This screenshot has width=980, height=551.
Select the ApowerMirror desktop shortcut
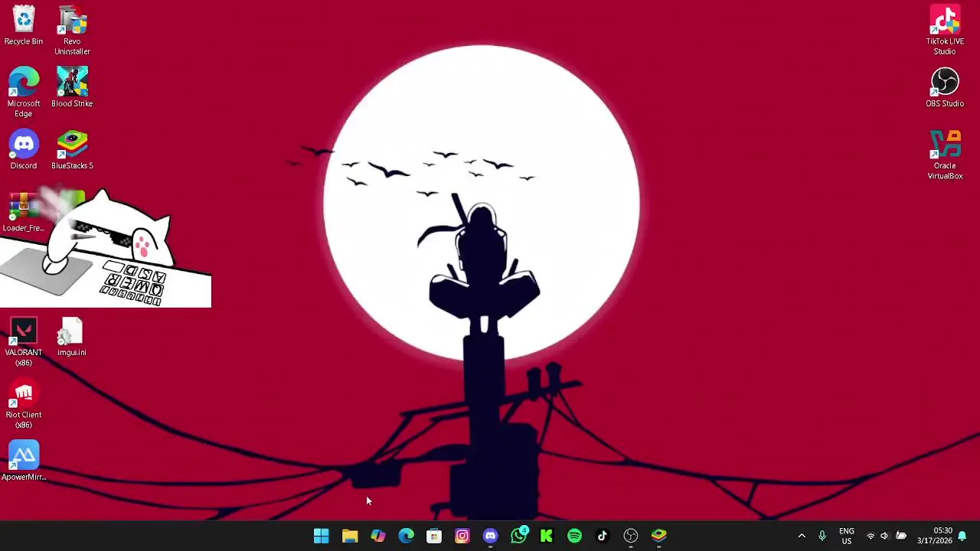coord(24,461)
